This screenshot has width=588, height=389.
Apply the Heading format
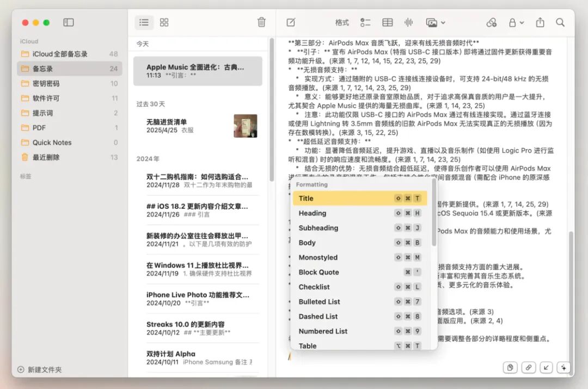click(x=360, y=213)
